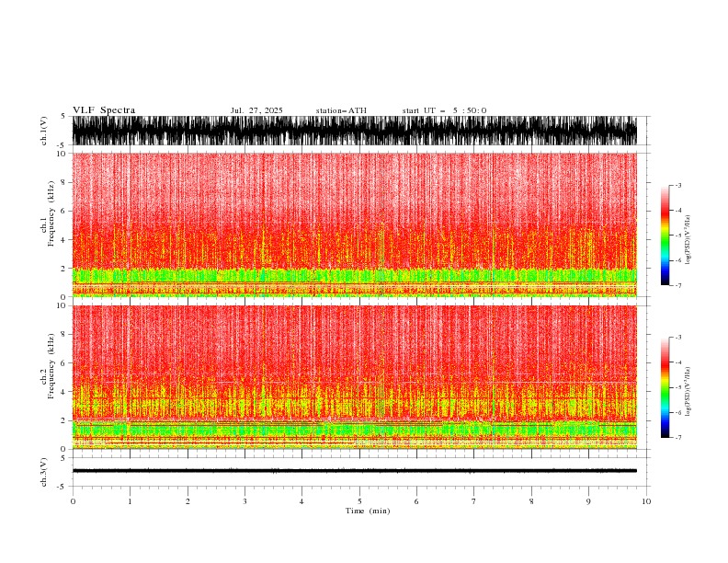This screenshot has height=563, width=728.
Task: Click the log(PSD) label beside ch.1 color bar
Action: [688, 240]
